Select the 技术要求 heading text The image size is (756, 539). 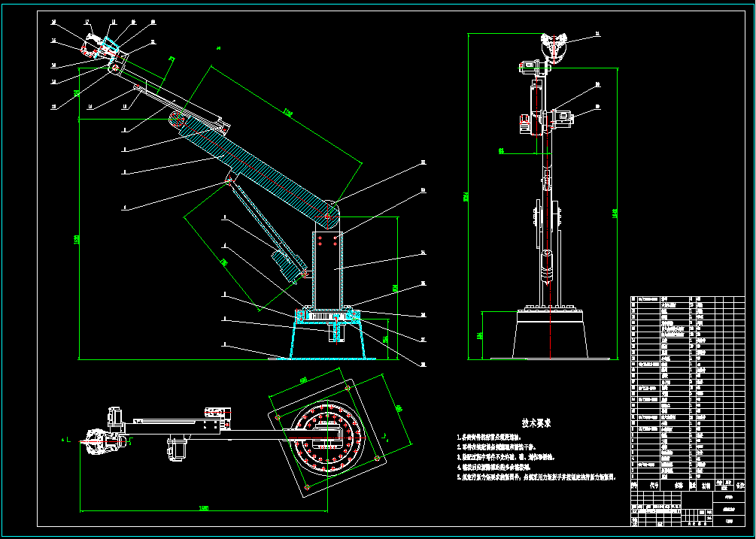(536, 423)
